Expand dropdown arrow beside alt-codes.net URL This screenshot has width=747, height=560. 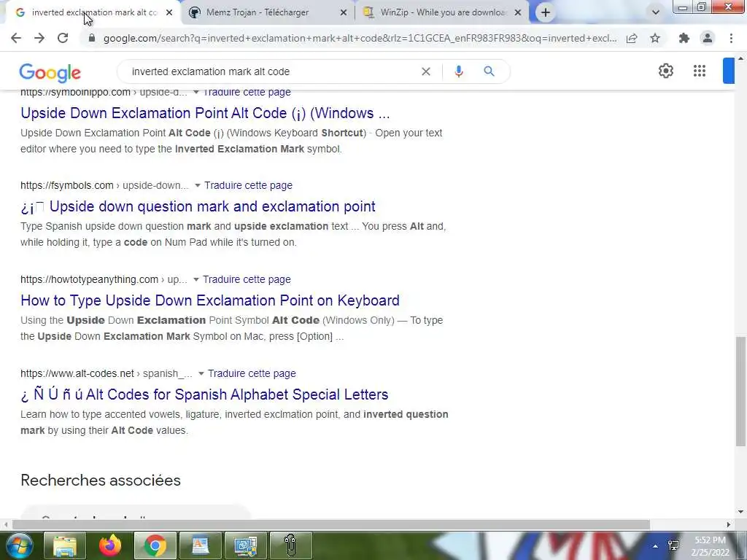point(201,373)
